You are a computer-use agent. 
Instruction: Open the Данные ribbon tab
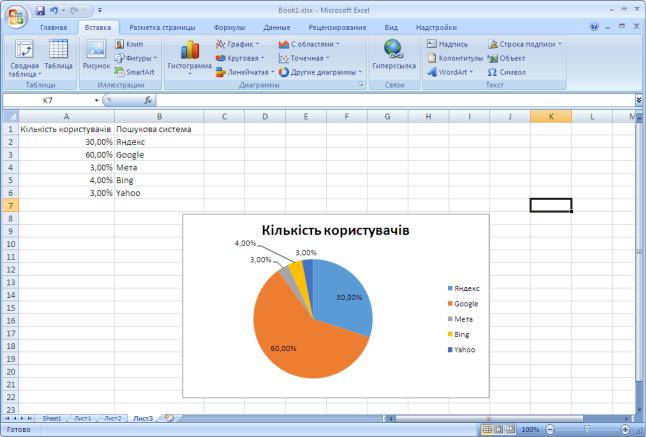click(277, 28)
